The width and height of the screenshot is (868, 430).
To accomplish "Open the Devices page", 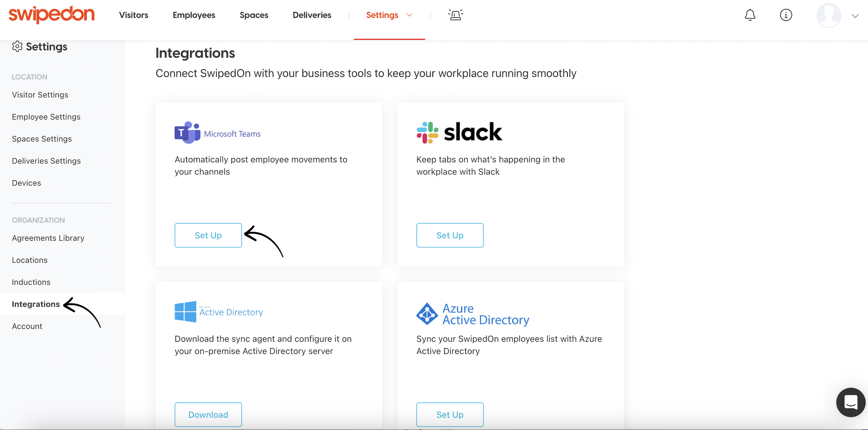I will (x=26, y=183).
